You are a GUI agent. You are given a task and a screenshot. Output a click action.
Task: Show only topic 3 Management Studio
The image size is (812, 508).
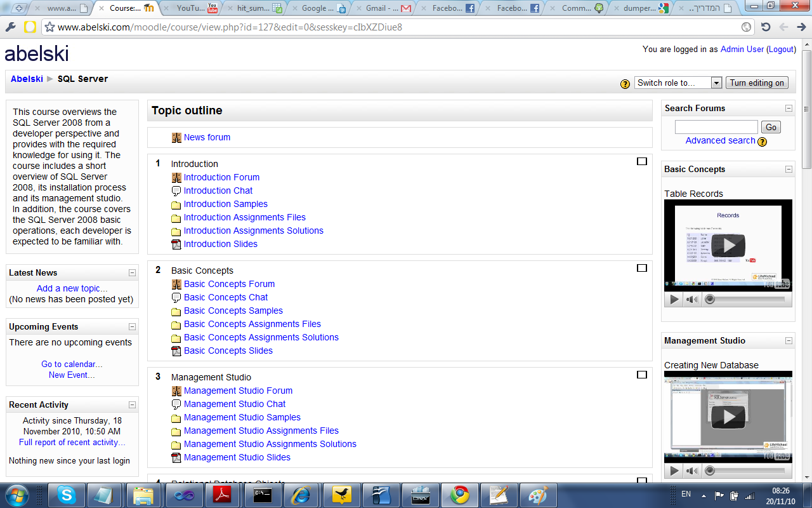[641, 375]
